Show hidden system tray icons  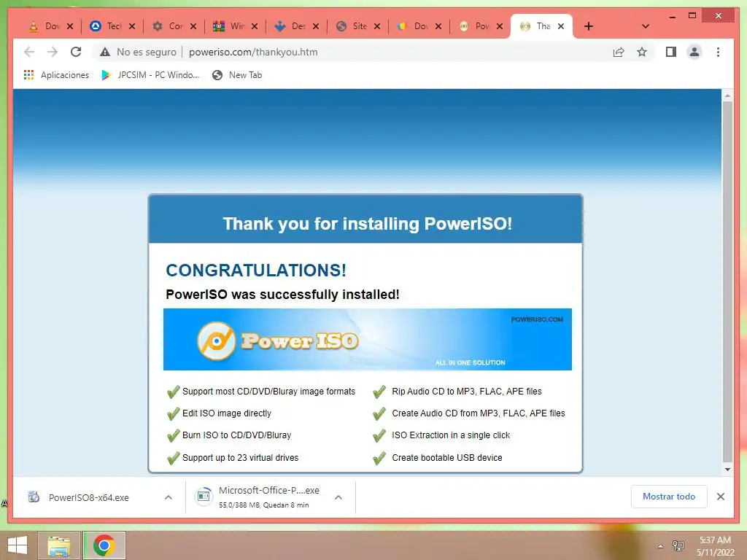660,546
